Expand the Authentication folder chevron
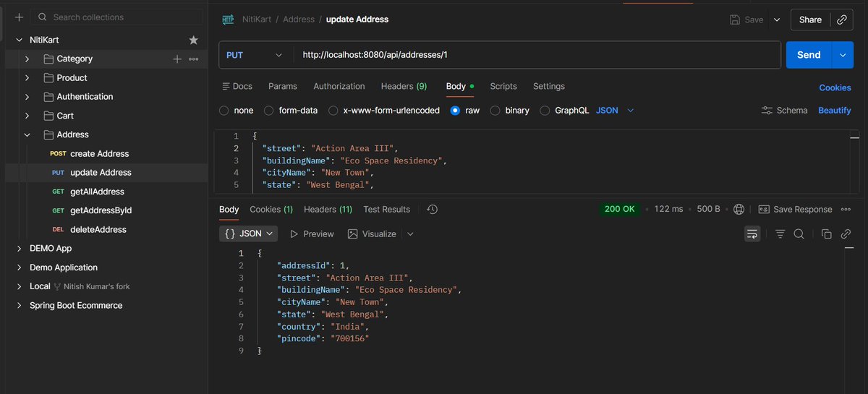 pos(27,97)
